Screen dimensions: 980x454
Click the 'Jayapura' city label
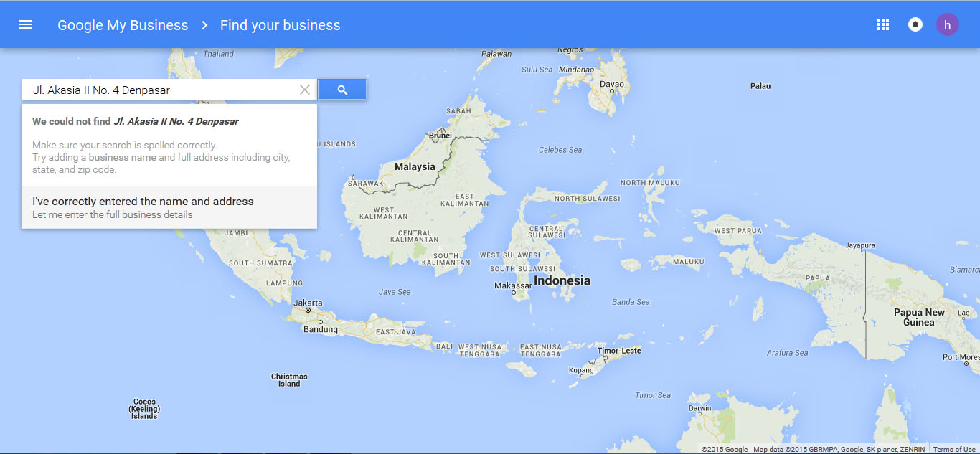pyautogui.click(x=861, y=245)
